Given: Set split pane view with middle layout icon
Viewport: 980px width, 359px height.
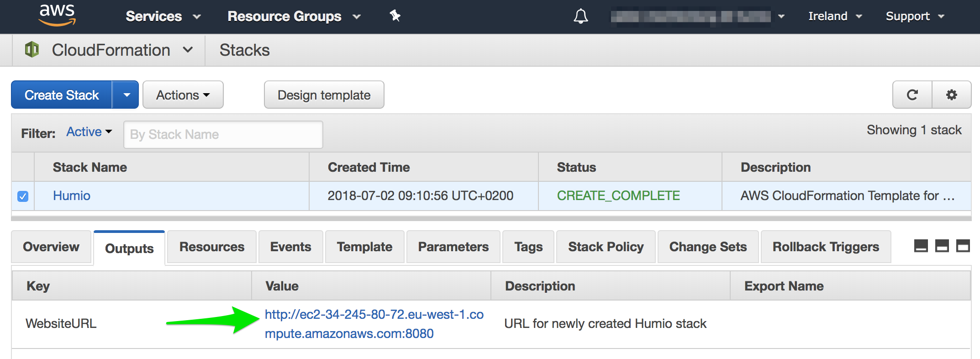Looking at the screenshot, I should tap(942, 246).
